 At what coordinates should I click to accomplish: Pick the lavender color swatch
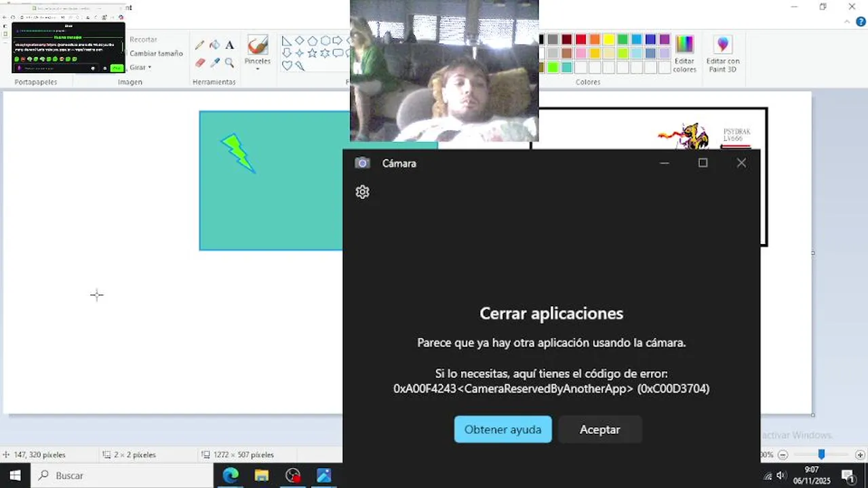tap(665, 53)
